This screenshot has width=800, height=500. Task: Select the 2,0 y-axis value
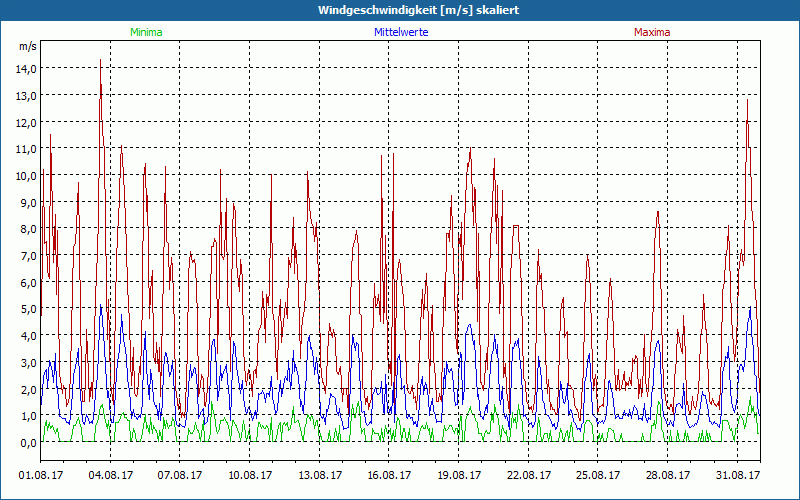tap(28, 389)
